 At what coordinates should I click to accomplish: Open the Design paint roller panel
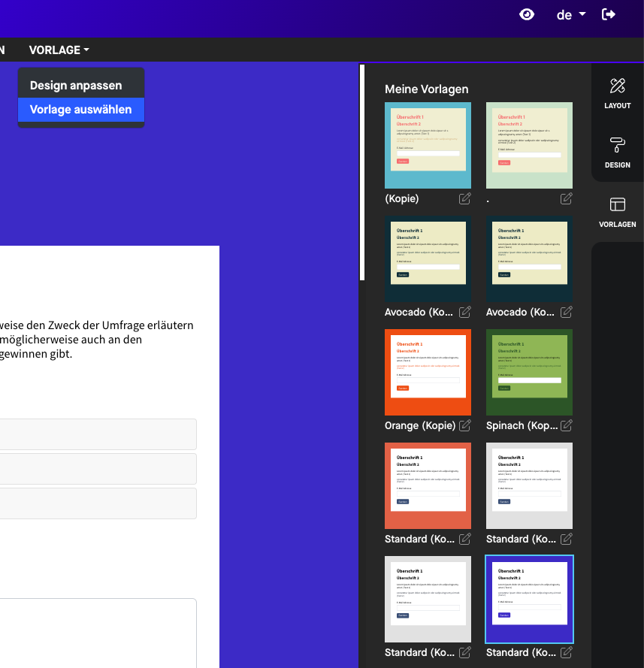[x=617, y=153]
